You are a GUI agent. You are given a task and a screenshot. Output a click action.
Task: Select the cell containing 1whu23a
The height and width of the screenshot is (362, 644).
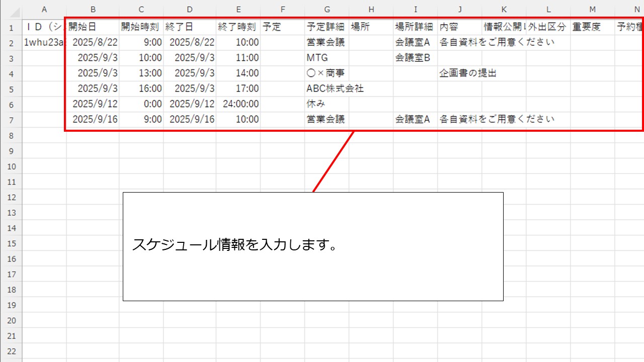pos(44,43)
